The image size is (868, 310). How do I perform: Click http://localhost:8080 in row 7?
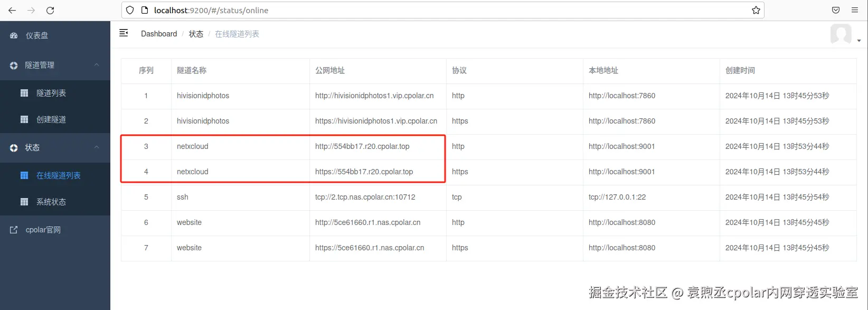[622, 248]
